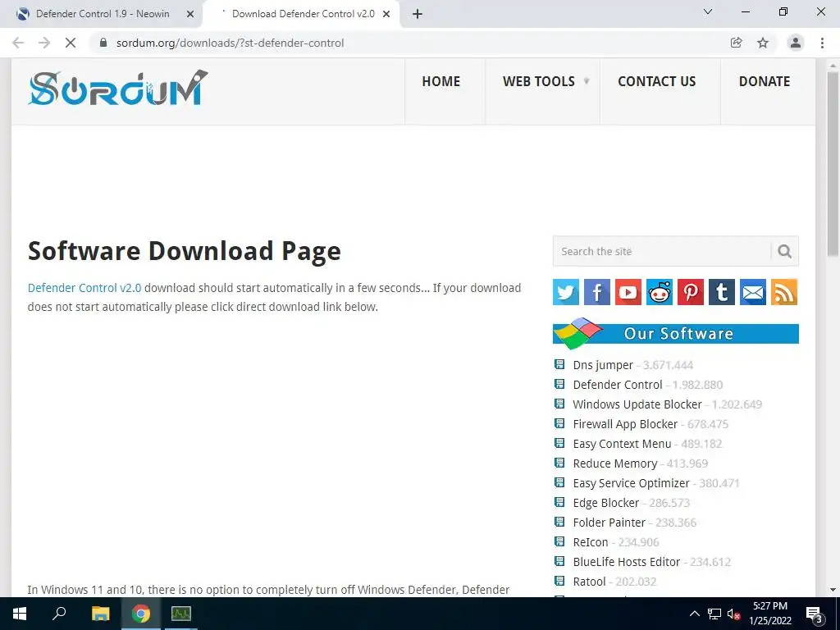Switch to the Task Manager taskbar icon
Viewport: 840px width, 630px height.
pos(181,614)
